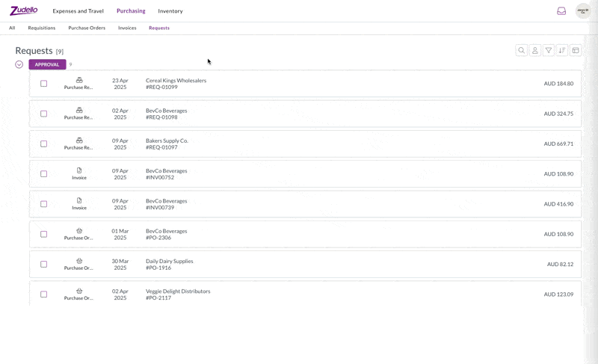The width and height of the screenshot is (598, 364).
Task: Click the 30 Mar 2025 date
Action: (x=120, y=265)
